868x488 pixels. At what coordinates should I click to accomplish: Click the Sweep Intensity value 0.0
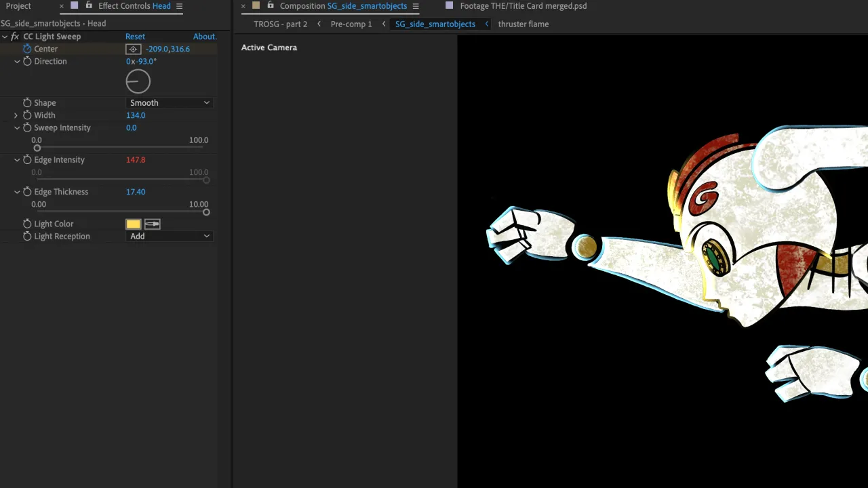(131, 127)
